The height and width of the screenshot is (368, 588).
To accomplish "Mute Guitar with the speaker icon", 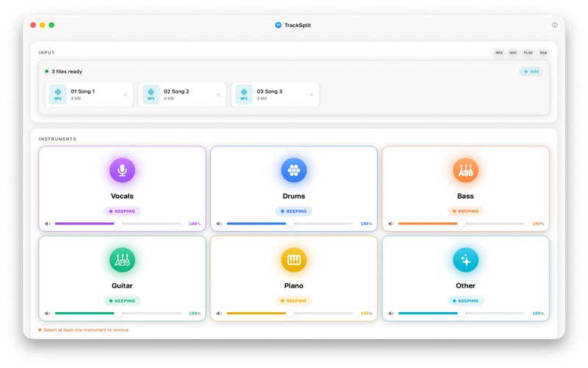I will click(48, 314).
